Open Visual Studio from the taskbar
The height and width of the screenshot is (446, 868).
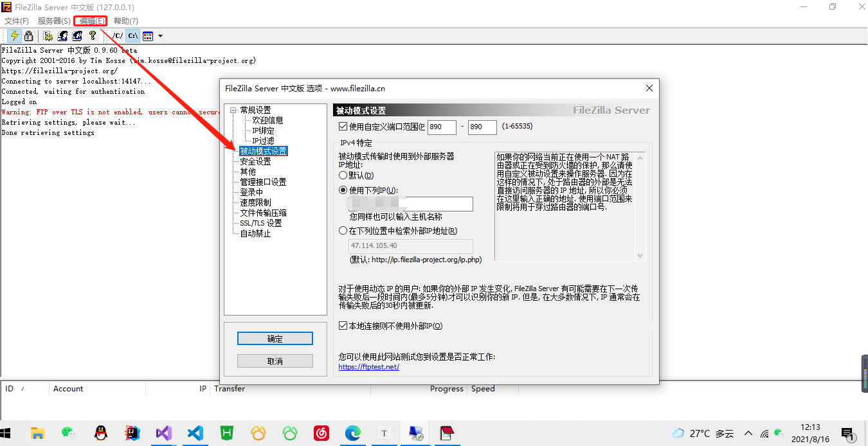click(x=164, y=433)
